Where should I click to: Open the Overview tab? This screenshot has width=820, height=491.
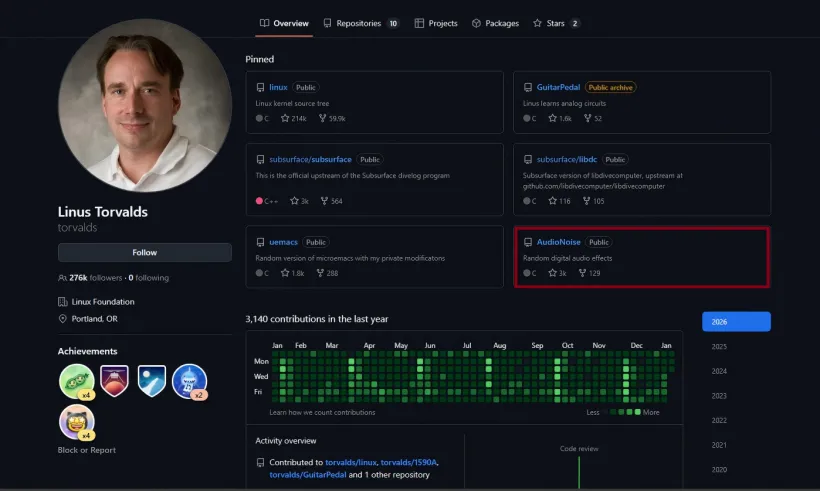point(284,23)
